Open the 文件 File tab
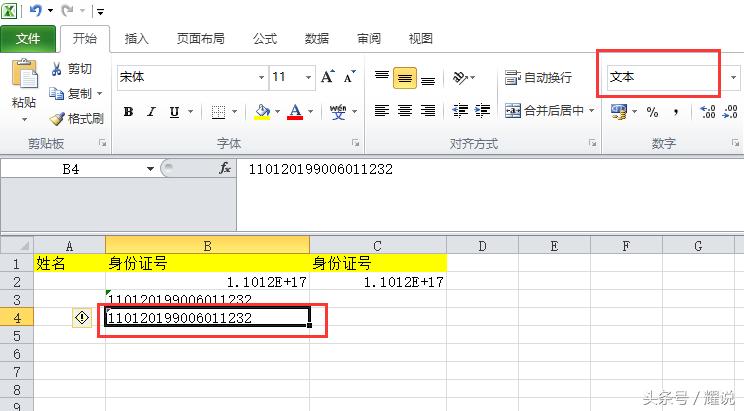The height and width of the screenshot is (411, 744). 28,38
